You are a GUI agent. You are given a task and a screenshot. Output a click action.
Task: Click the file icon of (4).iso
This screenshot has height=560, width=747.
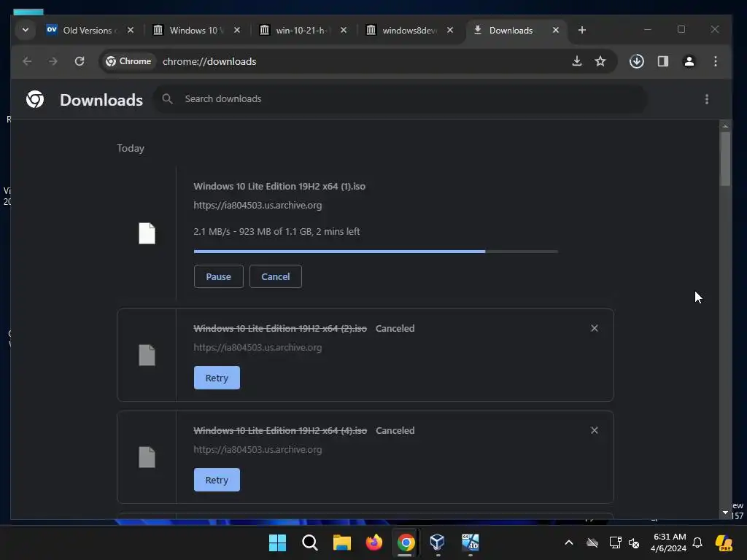coord(147,457)
